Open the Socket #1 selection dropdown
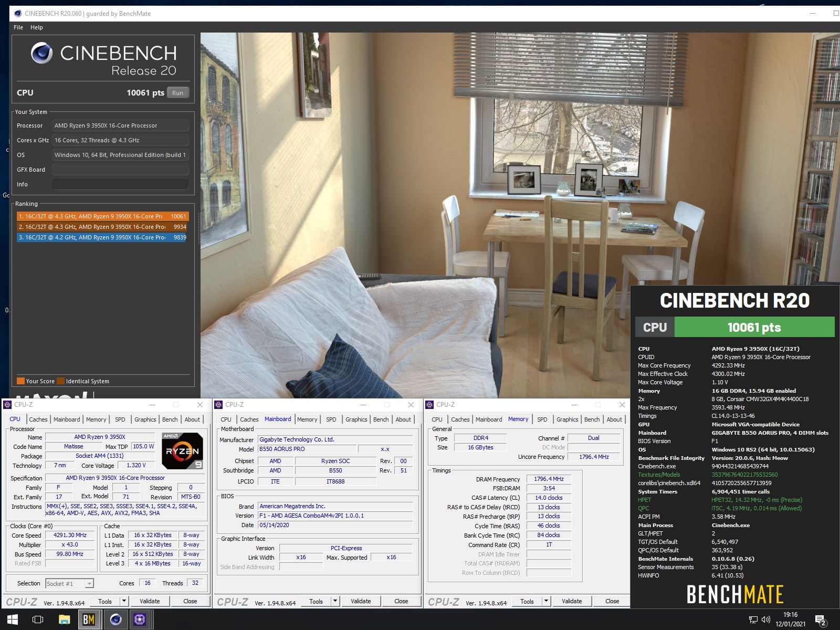The image size is (840, 630). pos(69,583)
